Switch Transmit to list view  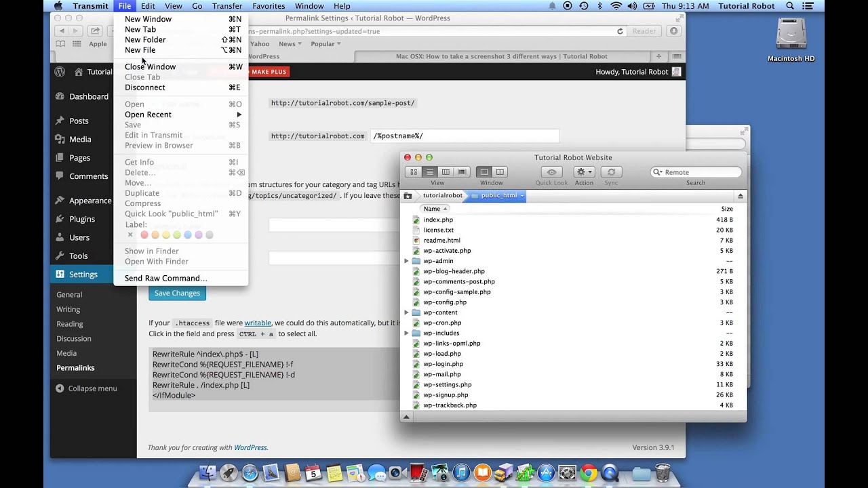(x=429, y=172)
